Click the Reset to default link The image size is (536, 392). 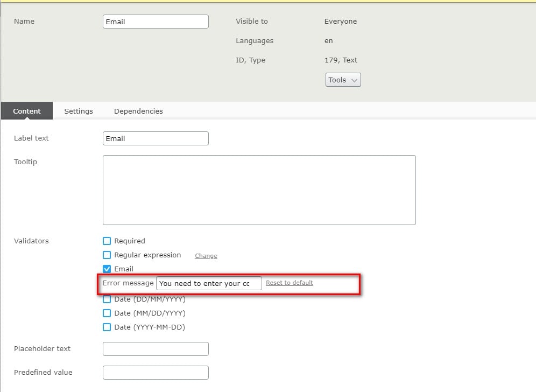[289, 283]
